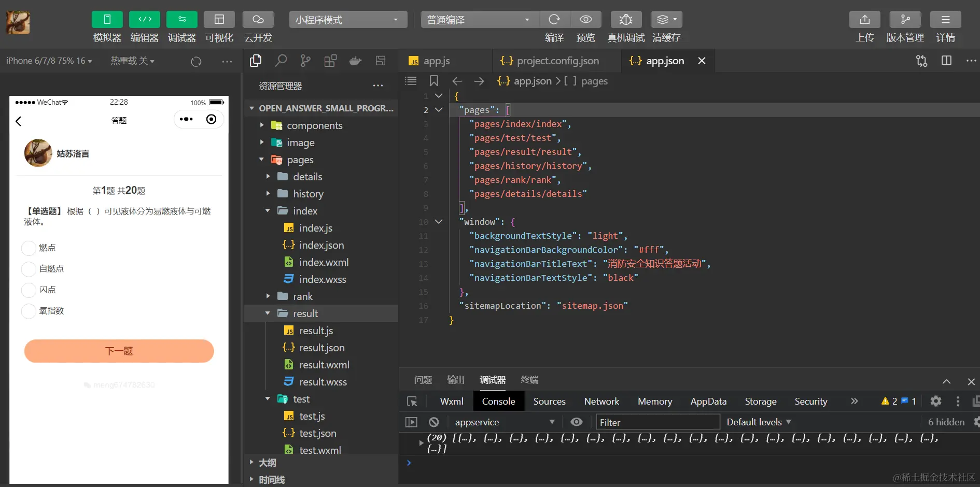This screenshot has height=487, width=980.
Task: Click the clear cache icon
Action: click(x=667, y=20)
